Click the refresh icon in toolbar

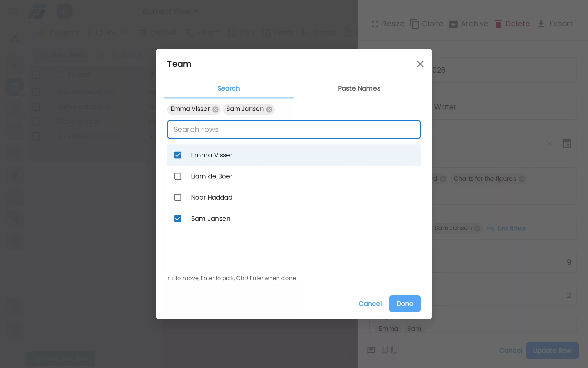[x=99, y=33]
